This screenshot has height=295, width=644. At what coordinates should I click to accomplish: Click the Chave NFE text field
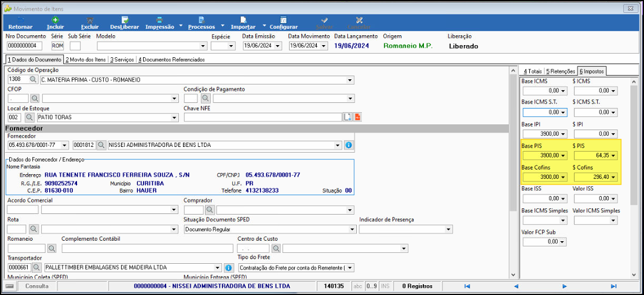[263, 117]
